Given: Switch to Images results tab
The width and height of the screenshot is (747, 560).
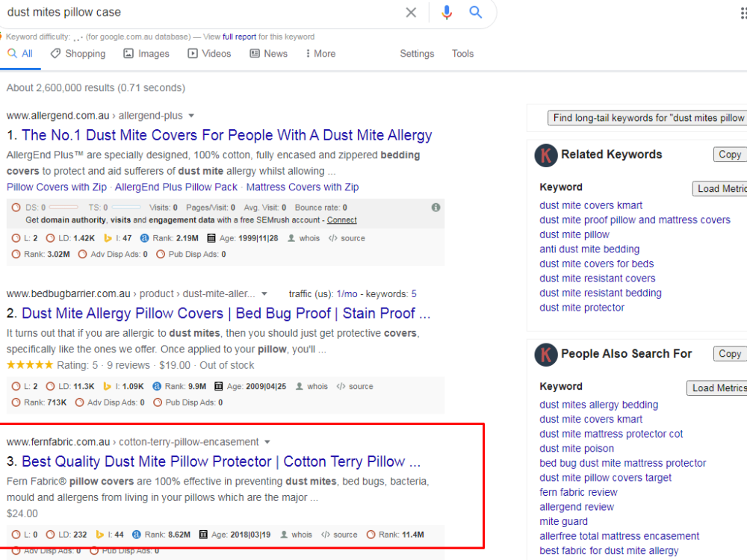Looking at the screenshot, I should pyautogui.click(x=146, y=54).
